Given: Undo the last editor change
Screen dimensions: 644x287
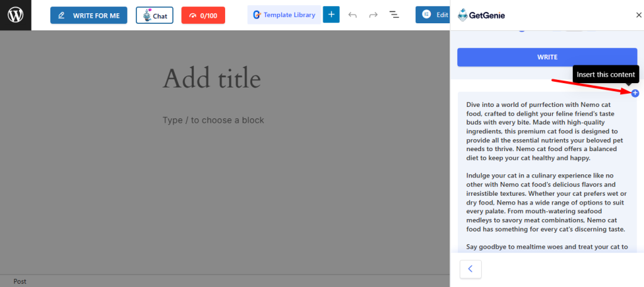Looking at the screenshot, I should pyautogui.click(x=352, y=15).
